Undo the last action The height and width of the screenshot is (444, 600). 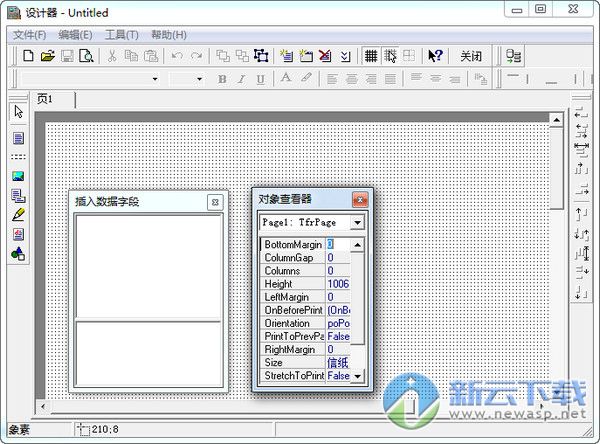177,56
